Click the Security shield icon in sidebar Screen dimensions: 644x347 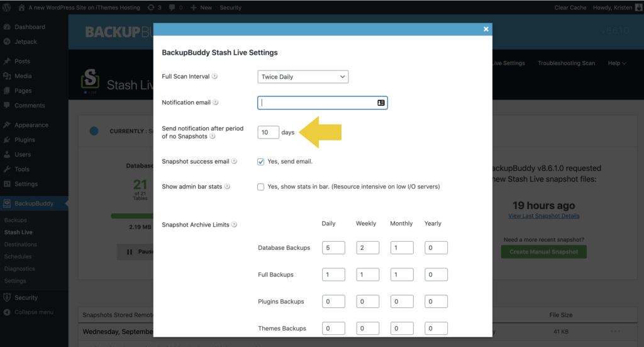point(7,297)
